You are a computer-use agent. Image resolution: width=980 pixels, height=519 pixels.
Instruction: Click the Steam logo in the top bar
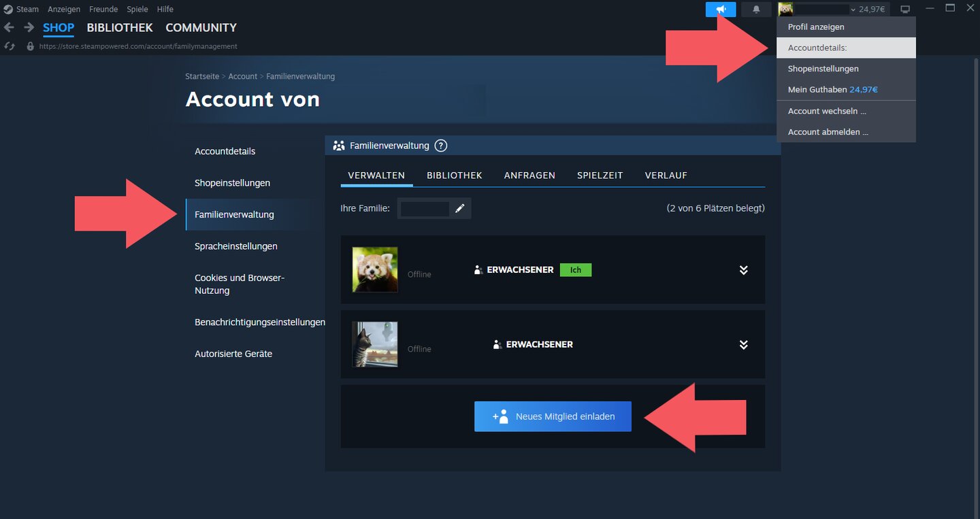[x=7, y=9]
